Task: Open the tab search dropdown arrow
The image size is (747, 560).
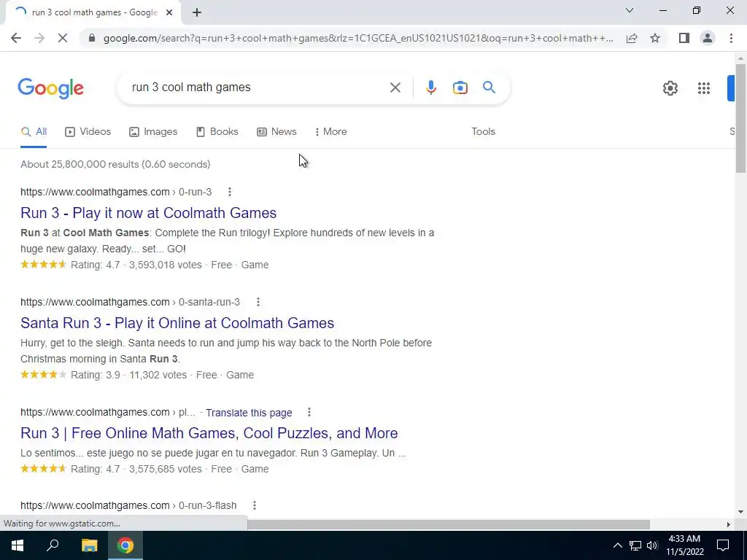Action: click(630, 10)
